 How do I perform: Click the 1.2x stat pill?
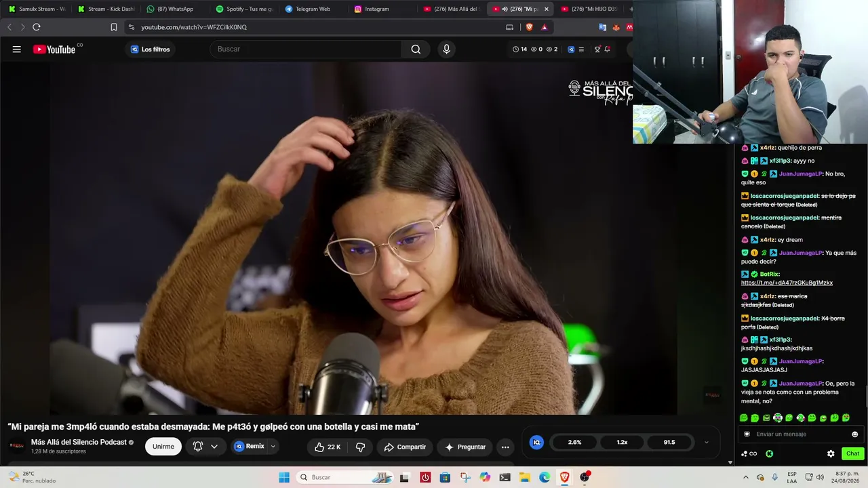[622, 443]
